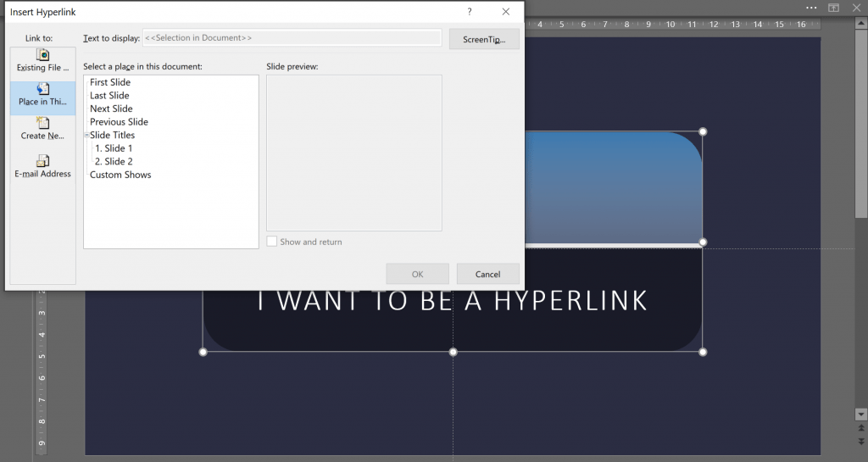Click the vertical scrollbar thumb
Viewport: 868px width, 462px height.
(861, 124)
